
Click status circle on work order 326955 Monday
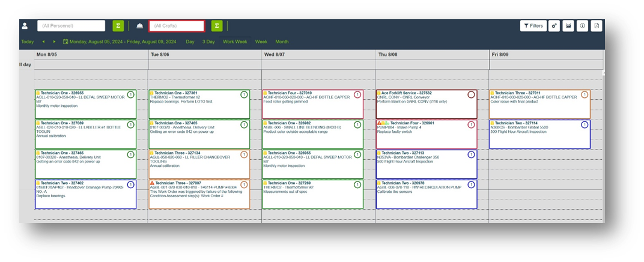click(x=130, y=95)
